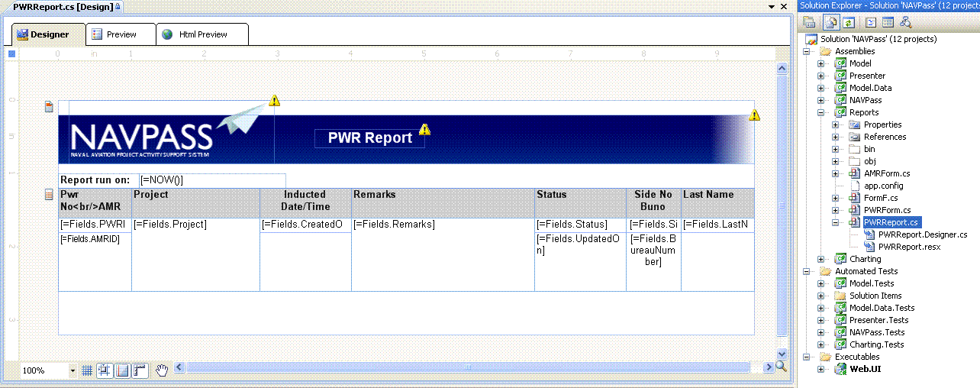Click the detail section icon beside table header
Image resolution: width=980 pixels, height=388 pixels.
tap(49, 195)
